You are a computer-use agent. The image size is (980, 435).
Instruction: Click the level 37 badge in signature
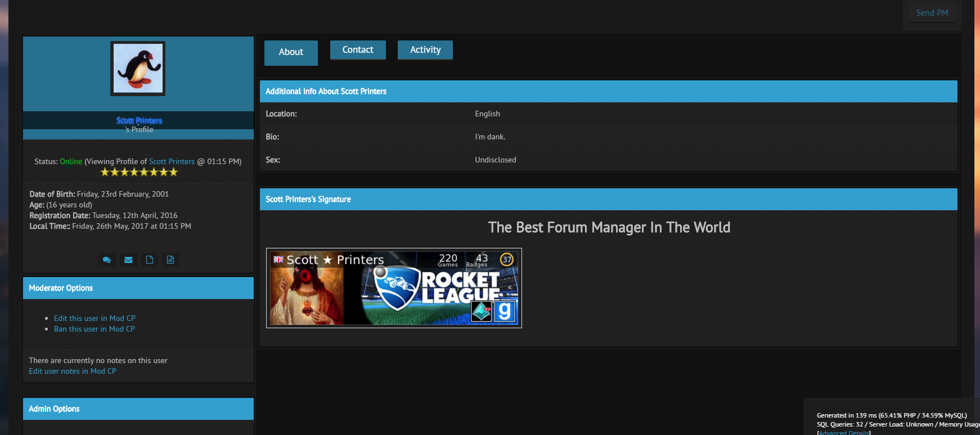coord(507,259)
